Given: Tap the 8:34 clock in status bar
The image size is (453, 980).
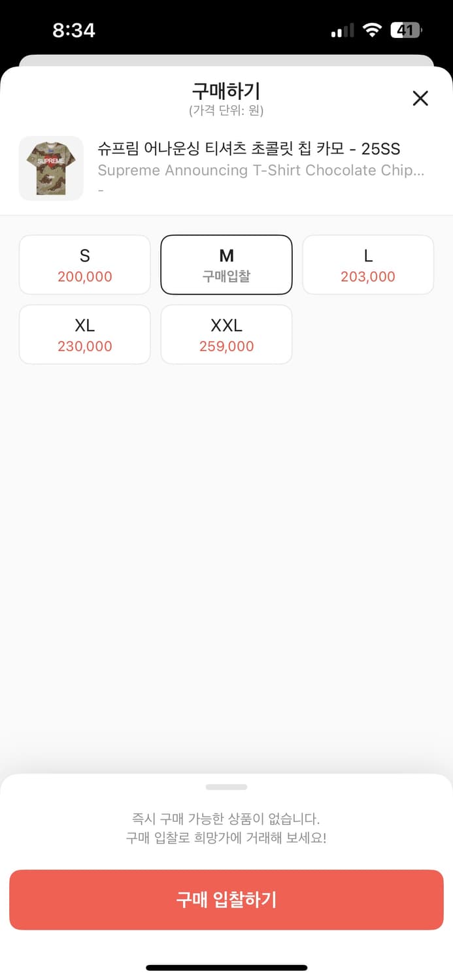Looking at the screenshot, I should (74, 30).
